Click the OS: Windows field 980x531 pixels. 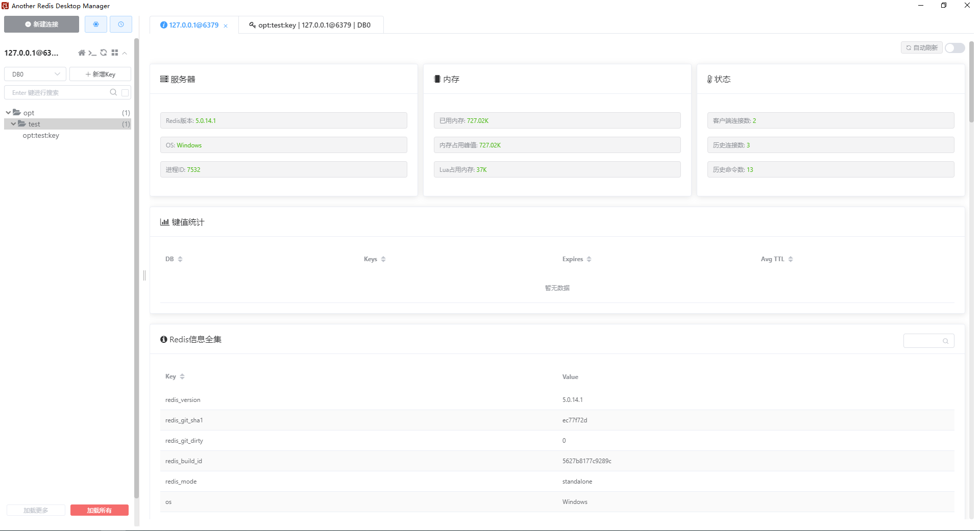click(284, 145)
